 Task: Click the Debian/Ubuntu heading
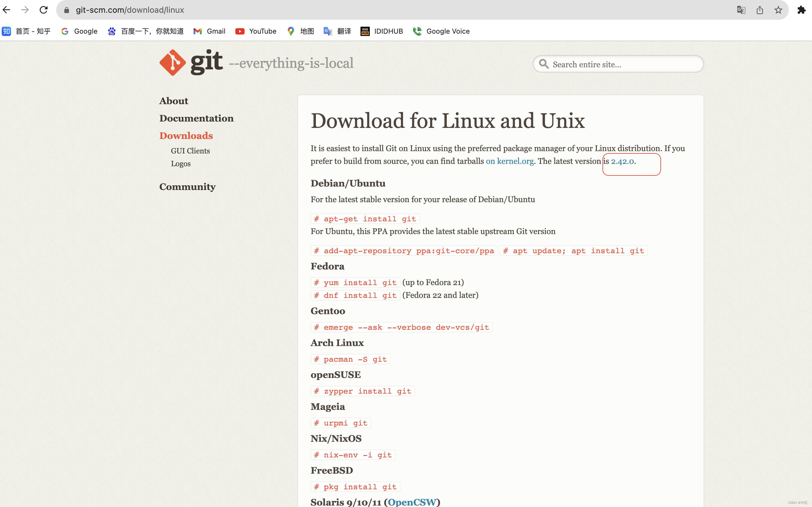click(x=348, y=183)
